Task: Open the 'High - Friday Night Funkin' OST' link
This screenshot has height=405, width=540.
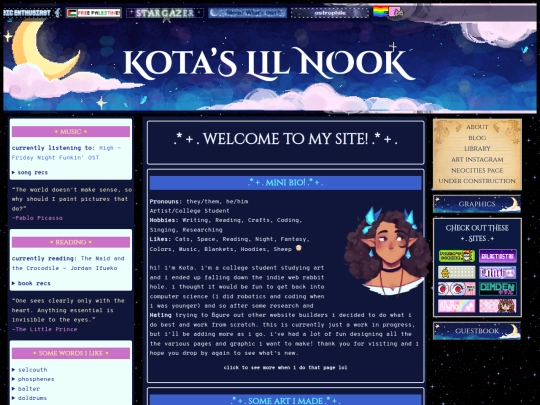Action: point(66,153)
